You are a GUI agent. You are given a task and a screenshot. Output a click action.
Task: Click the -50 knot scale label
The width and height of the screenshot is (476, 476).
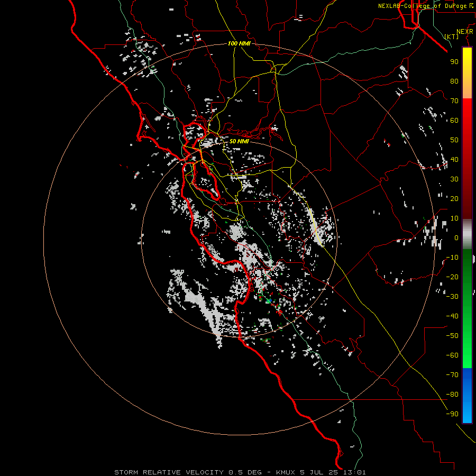452,335
